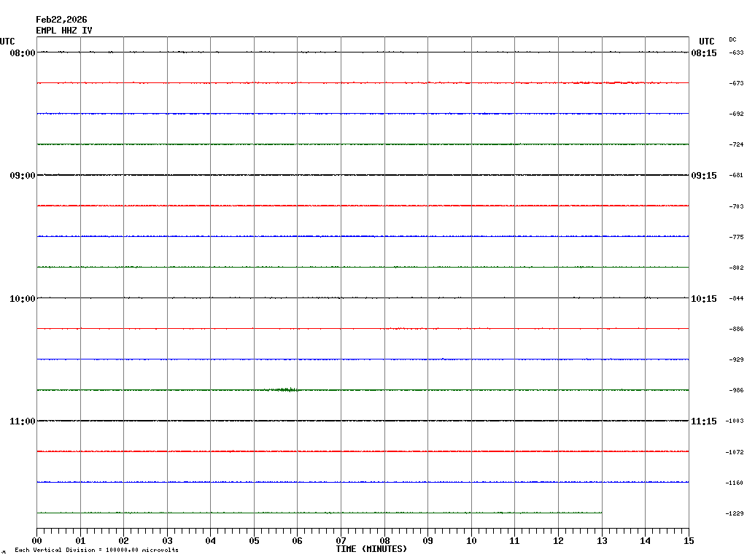Select the 11:00 hour label
Screen dimensions: 747x560
coord(23,421)
